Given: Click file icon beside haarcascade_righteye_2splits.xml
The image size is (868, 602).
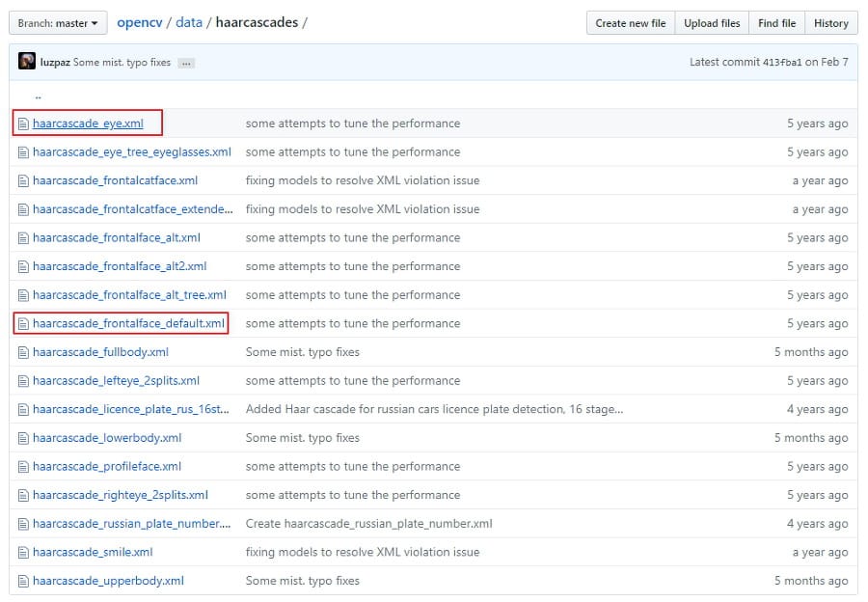Looking at the screenshot, I should [23, 496].
